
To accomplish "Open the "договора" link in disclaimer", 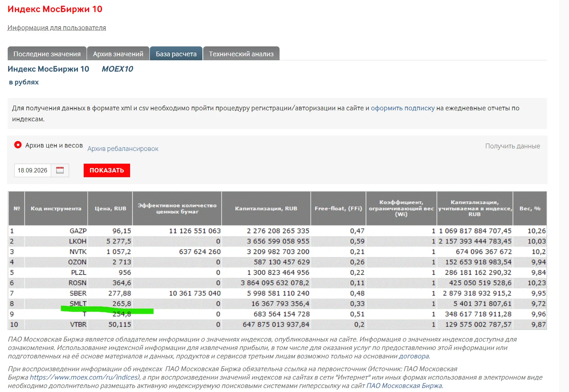I will 414,356.
